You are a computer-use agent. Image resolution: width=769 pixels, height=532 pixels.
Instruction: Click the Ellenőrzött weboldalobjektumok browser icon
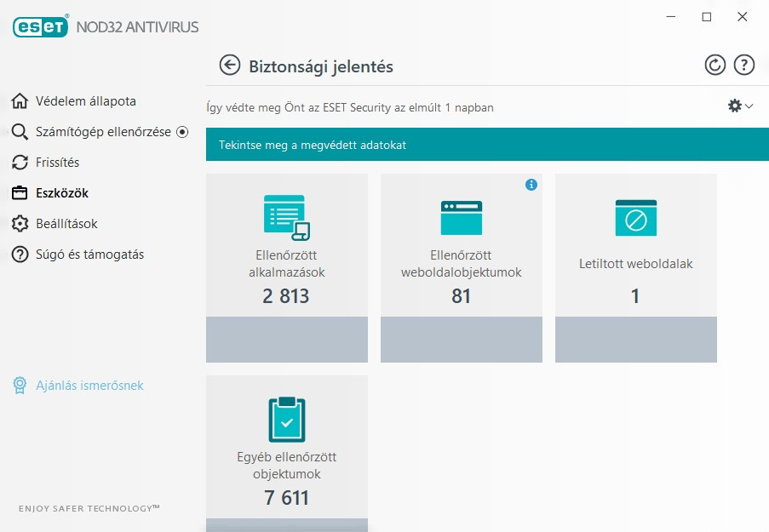coord(462,218)
